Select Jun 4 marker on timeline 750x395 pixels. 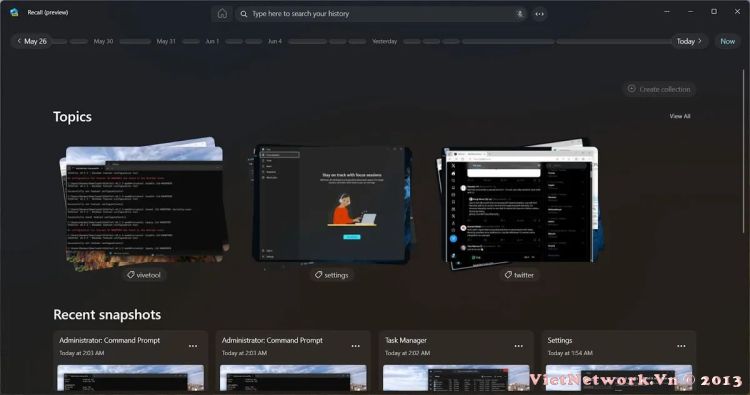[275, 41]
